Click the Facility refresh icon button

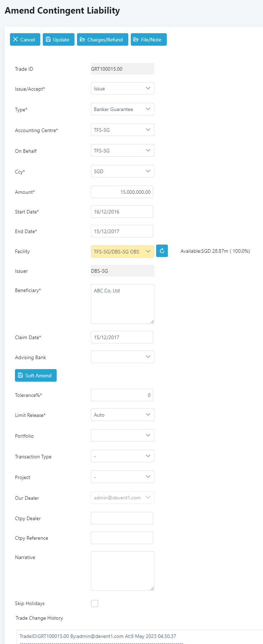(162, 251)
